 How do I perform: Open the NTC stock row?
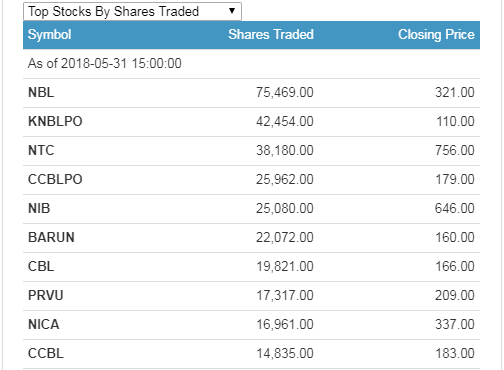click(x=251, y=151)
